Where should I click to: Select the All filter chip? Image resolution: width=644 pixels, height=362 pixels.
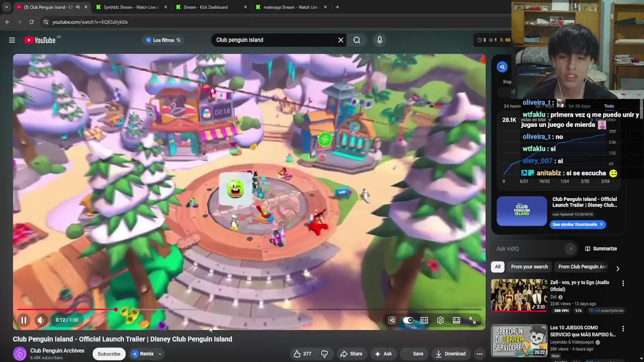pos(498,266)
